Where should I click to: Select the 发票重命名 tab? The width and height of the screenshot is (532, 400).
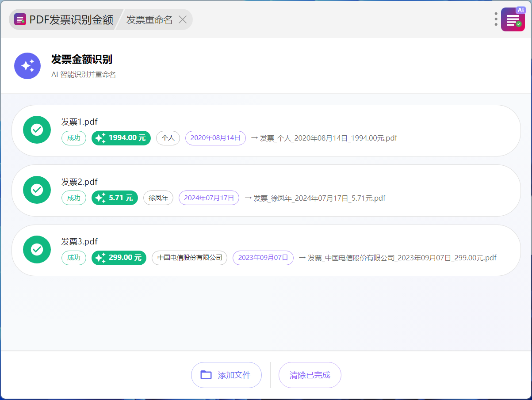[149, 19]
